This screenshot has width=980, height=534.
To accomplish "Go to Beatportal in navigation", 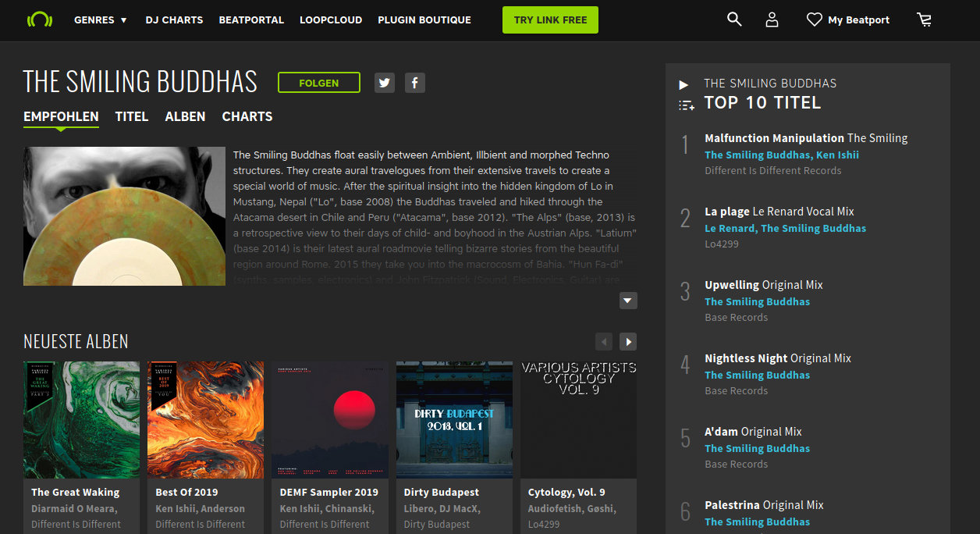I will (x=251, y=20).
